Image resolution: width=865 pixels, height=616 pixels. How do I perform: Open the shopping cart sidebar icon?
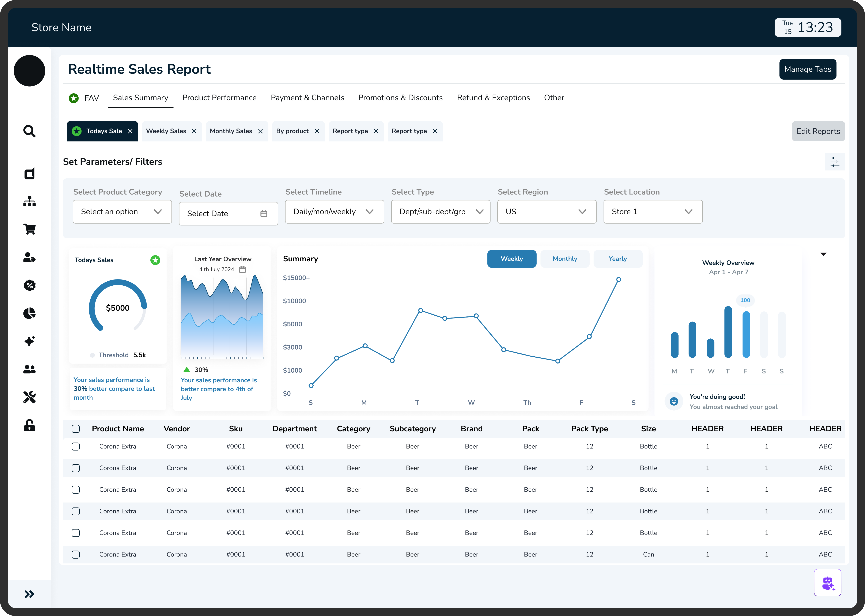pos(29,229)
